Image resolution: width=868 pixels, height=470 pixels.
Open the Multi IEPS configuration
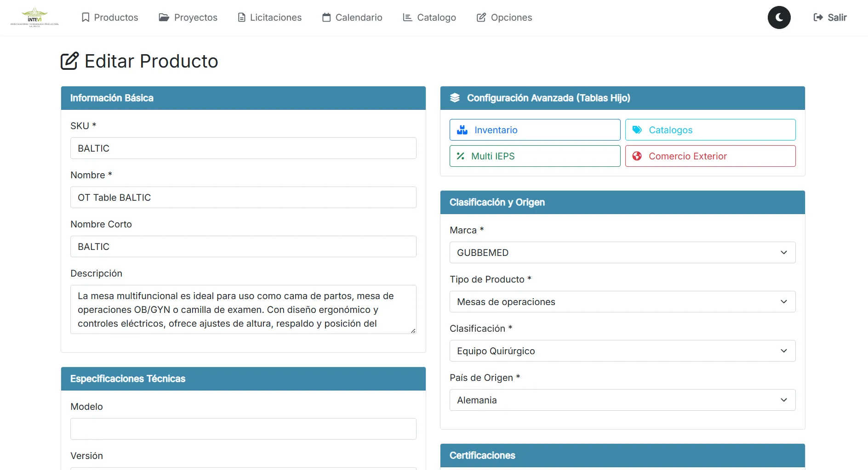point(535,156)
